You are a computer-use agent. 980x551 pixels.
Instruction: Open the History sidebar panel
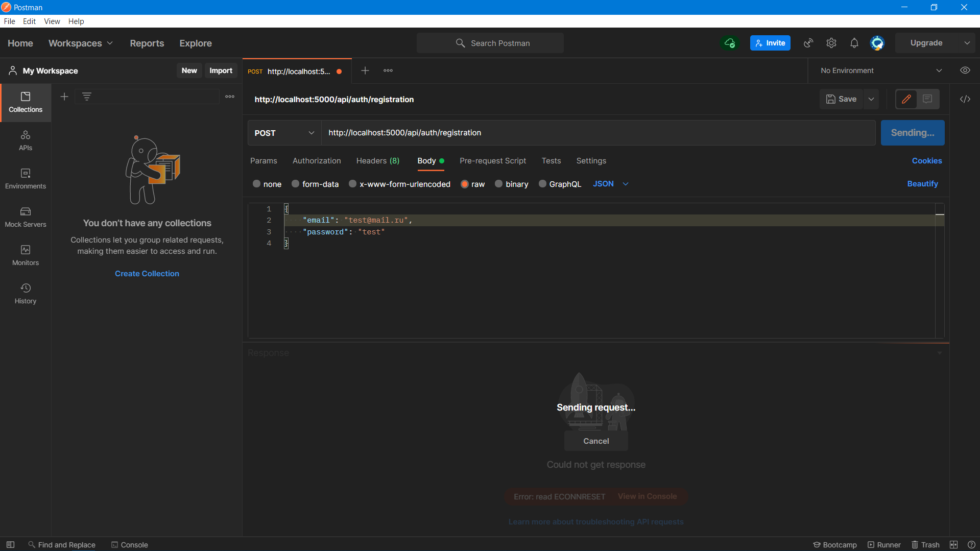tap(26, 294)
